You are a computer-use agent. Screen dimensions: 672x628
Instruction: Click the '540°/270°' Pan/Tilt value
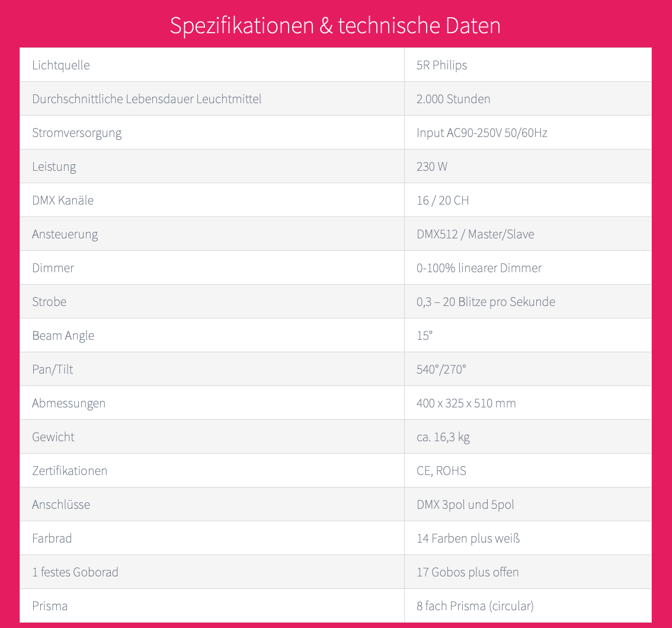point(441,369)
